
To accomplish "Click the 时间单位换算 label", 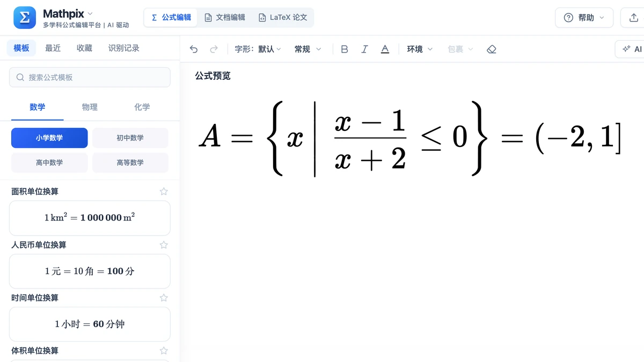I will 35,298.
